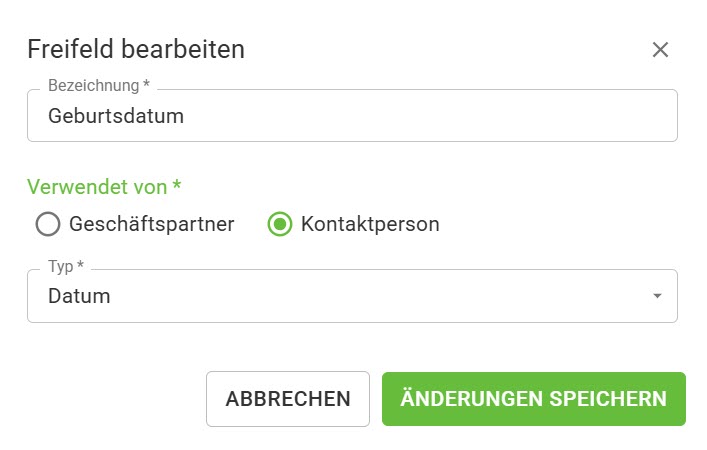
Task: Save with Änderungen speichern button
Action: pos(533,399)
